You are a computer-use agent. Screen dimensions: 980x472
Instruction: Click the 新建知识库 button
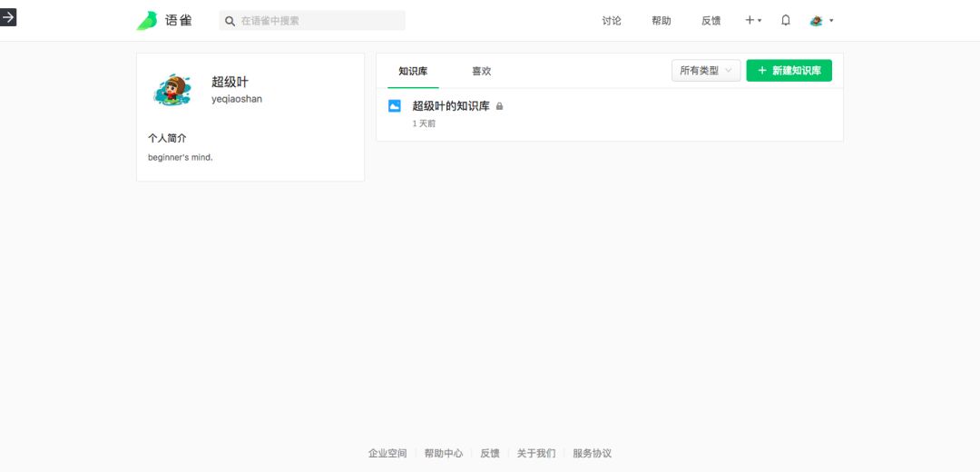pyautogui.click(x=789, y=71)
